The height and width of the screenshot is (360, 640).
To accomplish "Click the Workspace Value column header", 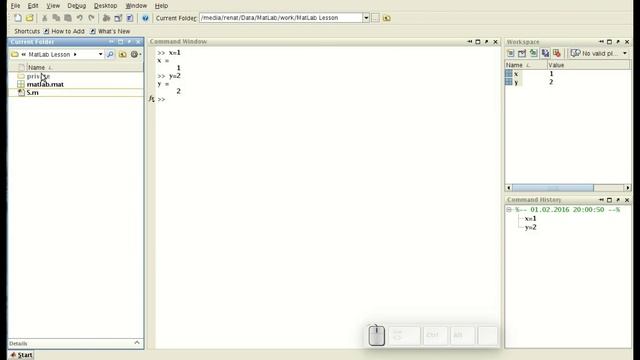I will coord(589,65).
